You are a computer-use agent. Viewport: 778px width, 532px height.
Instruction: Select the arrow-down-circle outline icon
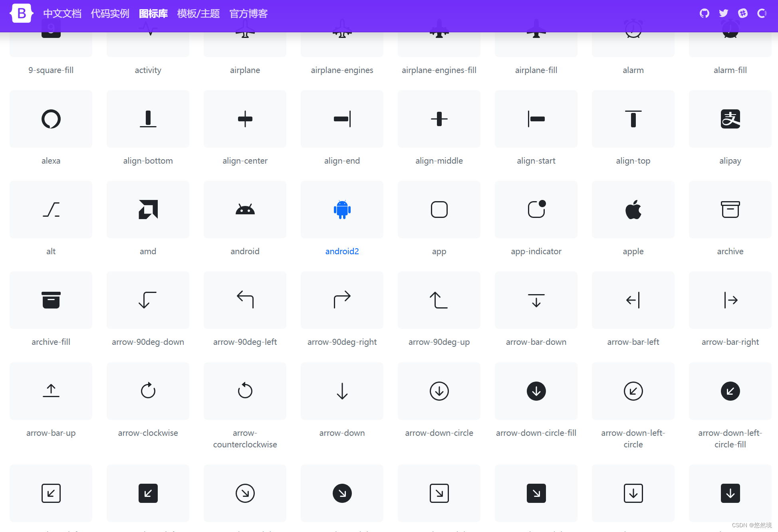click(x=439, y=391)
